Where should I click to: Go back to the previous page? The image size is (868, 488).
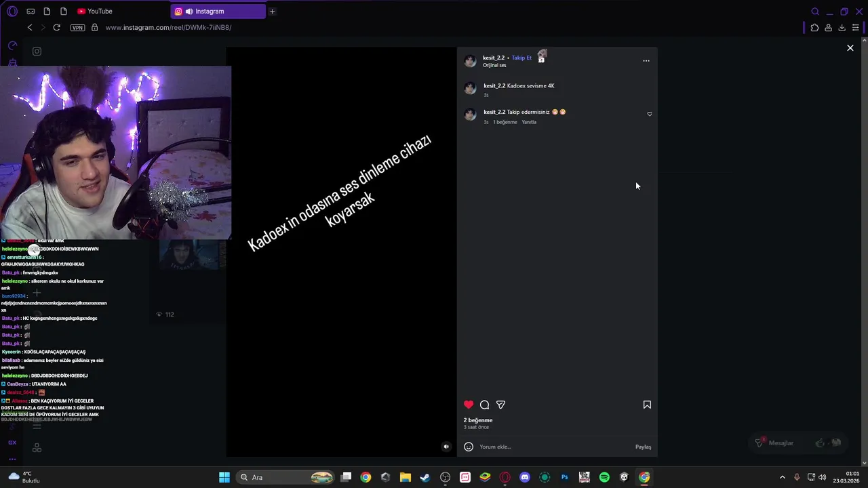click(x=30, y=27)
